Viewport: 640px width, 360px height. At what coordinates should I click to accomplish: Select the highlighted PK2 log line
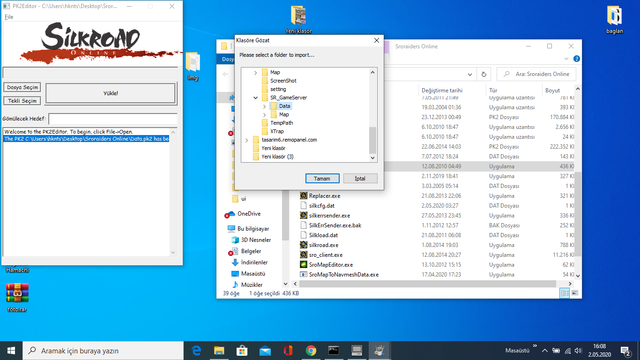(x=86, y=139)
